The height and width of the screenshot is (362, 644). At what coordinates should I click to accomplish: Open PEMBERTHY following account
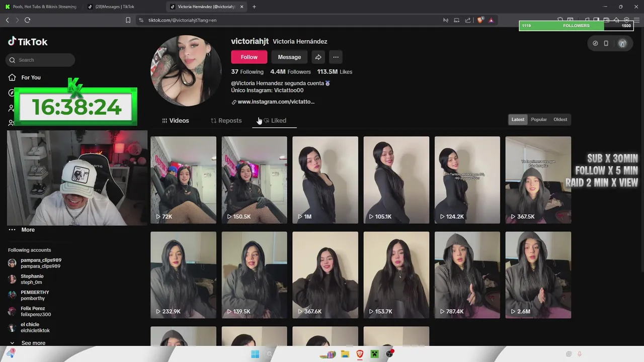tap(28, 295)
